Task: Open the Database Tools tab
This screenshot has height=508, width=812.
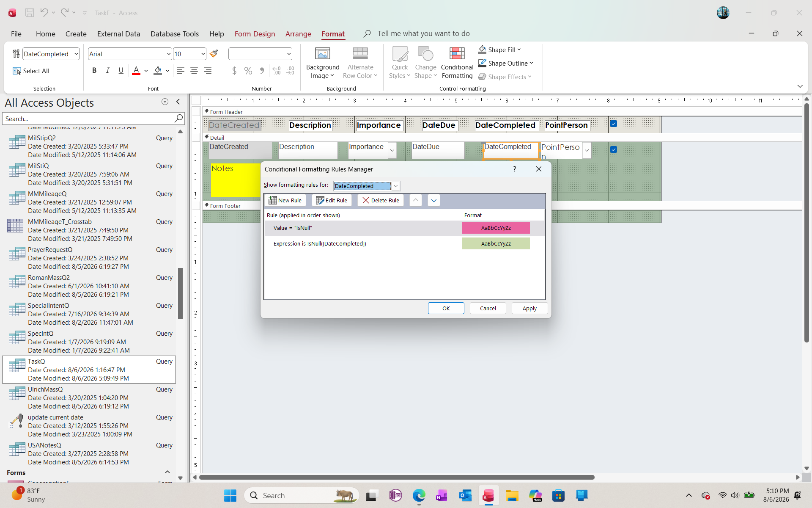Action: (x=175, y=34)
